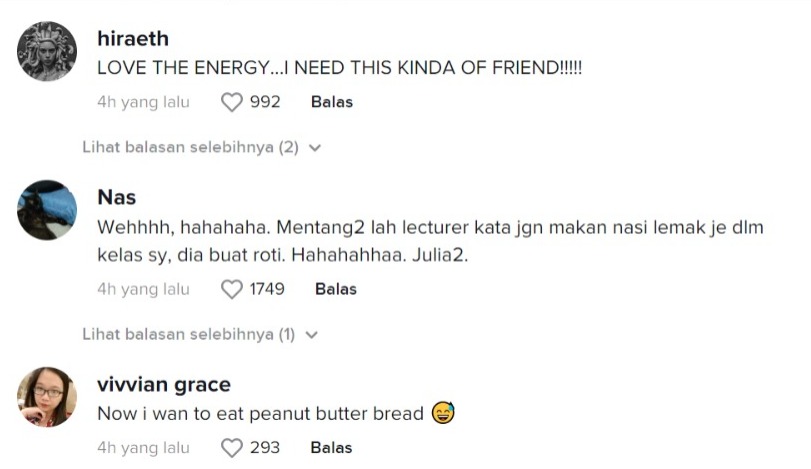Open the Nas username link
The image size is (811, 469).
coord(117,196)
